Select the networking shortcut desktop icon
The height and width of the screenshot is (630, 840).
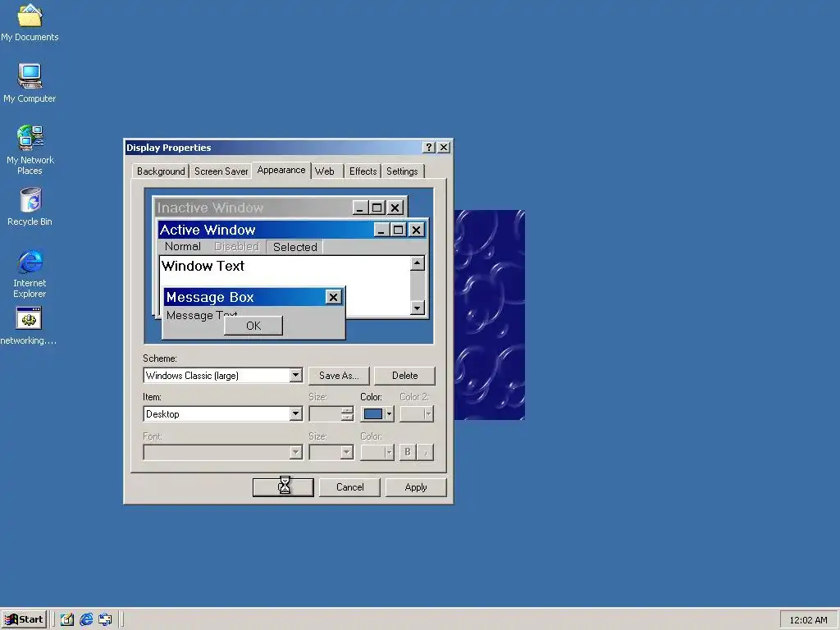(29, 326)
